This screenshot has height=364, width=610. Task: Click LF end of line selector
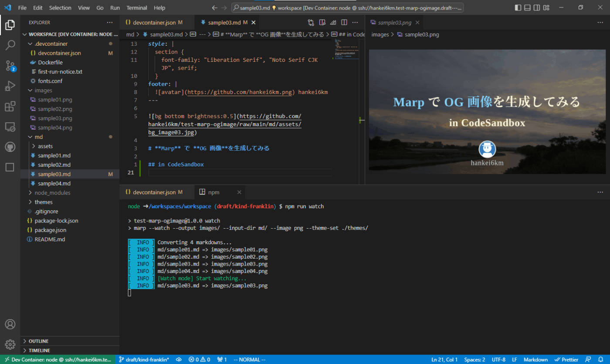[515, 360]
